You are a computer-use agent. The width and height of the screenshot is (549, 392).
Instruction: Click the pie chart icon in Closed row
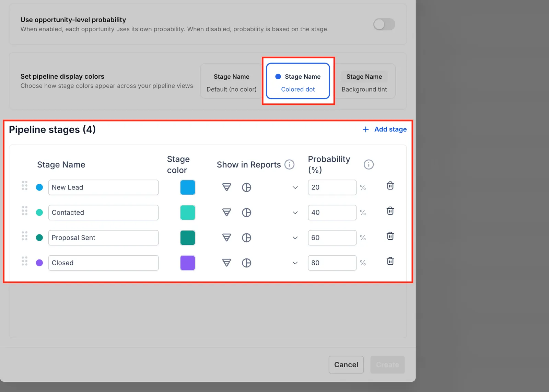coord(246,263)
